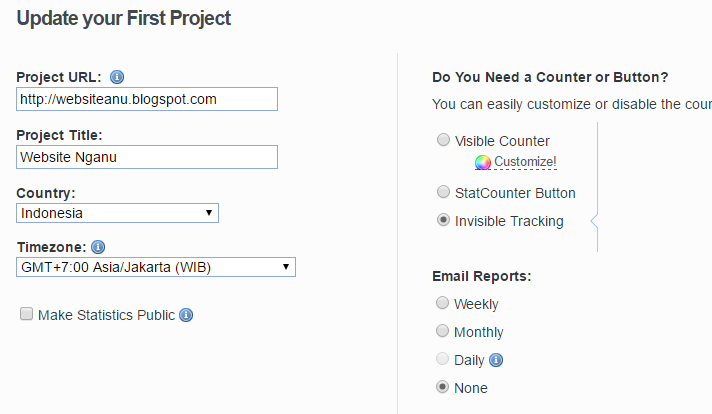The height and width of the screenshot is (414, 712).
Task: Click the Daily email reports radio button
Action: pos(443,359)
